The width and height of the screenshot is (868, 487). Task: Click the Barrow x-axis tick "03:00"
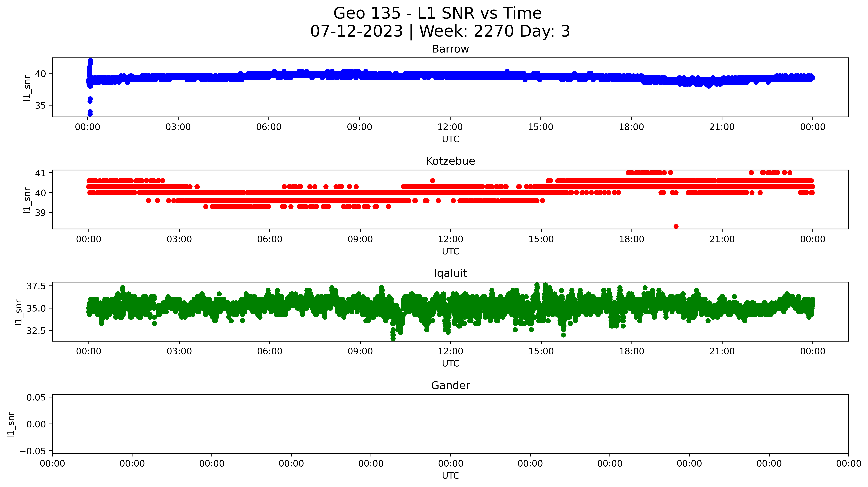(x=178, y=127)
